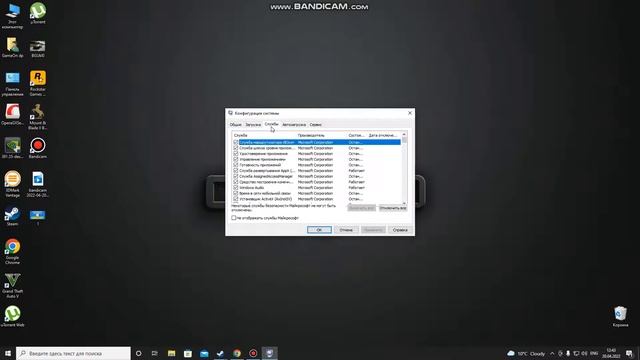Toggle checkbox for 'Готовность приложений' service
Screen dimensions: 640x360
coord(236,165)
